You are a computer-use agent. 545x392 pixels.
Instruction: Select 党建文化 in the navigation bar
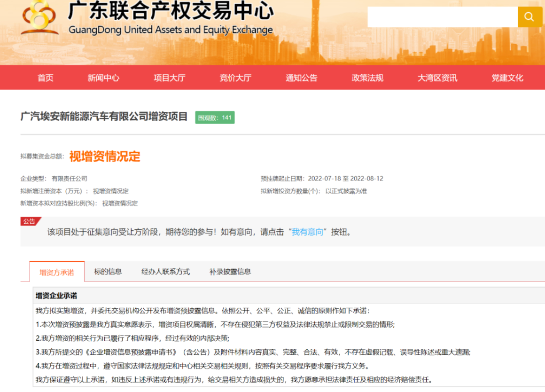click(x=507, y=78)
